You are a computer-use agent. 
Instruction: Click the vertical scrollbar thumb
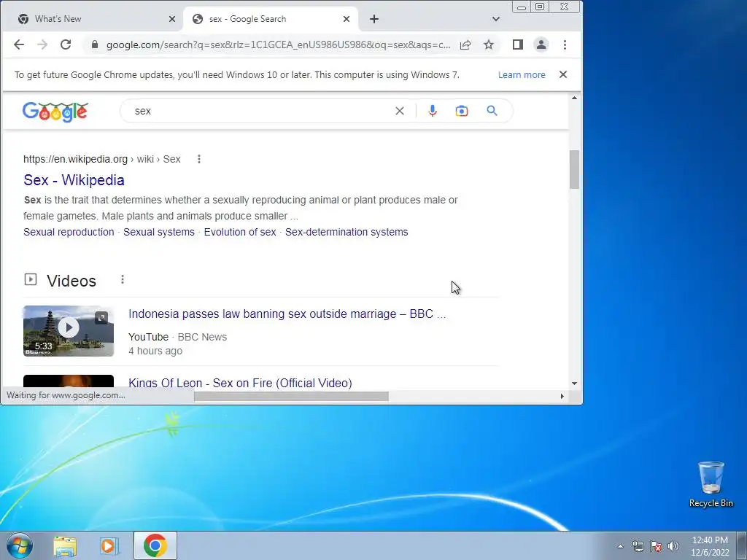pyautogui.click(x=574, y=169)
